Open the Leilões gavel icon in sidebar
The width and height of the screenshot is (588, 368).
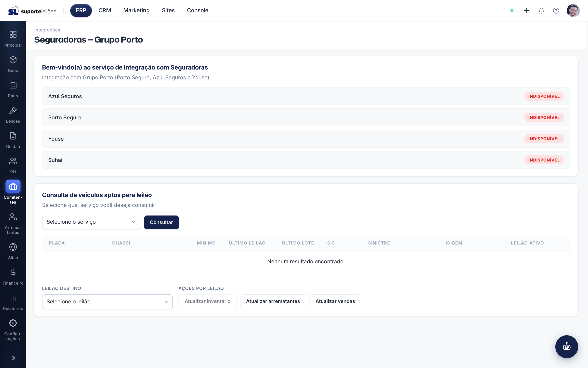click(x=13, y=110)
